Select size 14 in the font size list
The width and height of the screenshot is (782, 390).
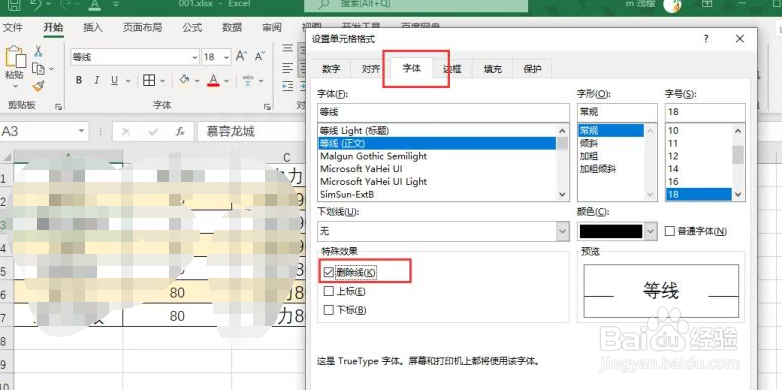tap(673, 169)
